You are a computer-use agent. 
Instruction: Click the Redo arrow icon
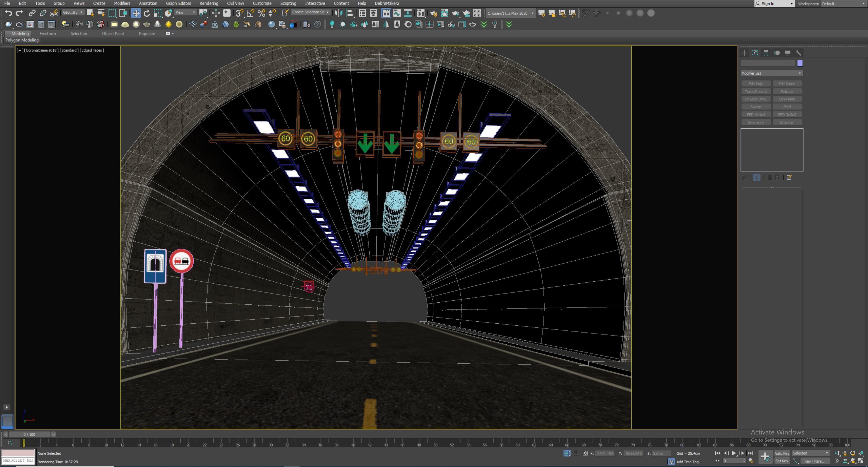tap(19, 13)
